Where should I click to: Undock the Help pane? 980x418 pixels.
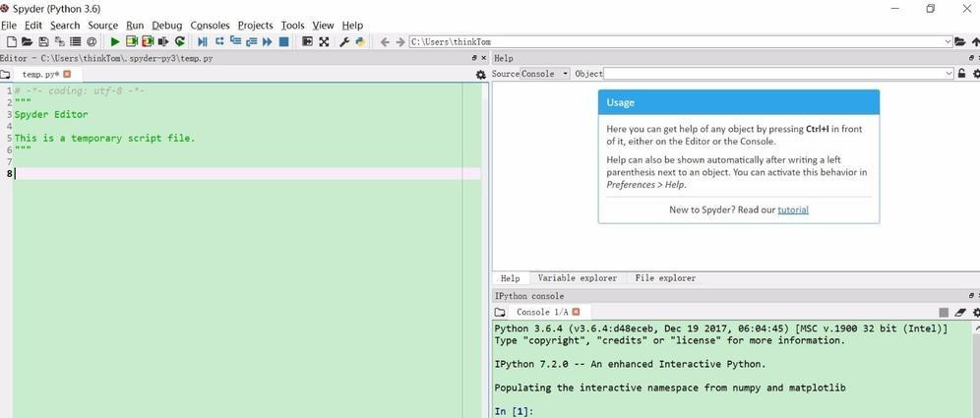(970, 58)
